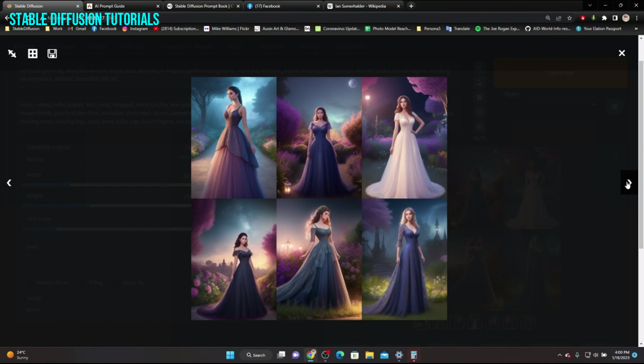644x364 pixels.
Task: Open the Mike Williams | Flickr bookmark
Action: (226, 28)
